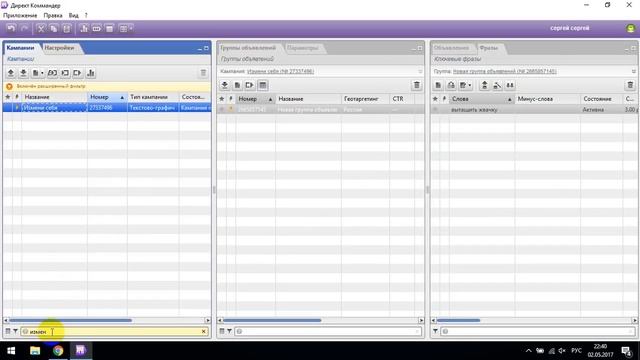Delete campaign with Campaigns panel trash icon

[x=203, y=73]
